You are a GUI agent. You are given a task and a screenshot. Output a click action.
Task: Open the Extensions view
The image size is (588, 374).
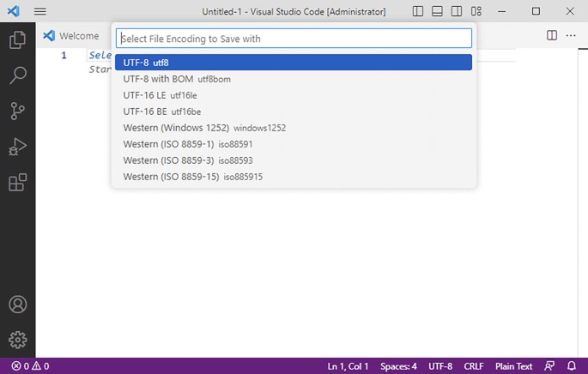click(17, 182)
